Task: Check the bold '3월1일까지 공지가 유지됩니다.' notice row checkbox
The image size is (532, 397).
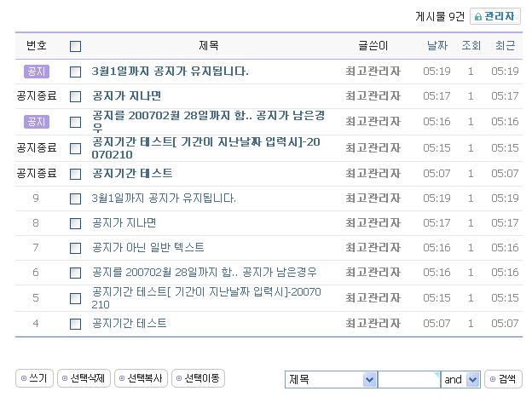Action: [x=75, y=72]
